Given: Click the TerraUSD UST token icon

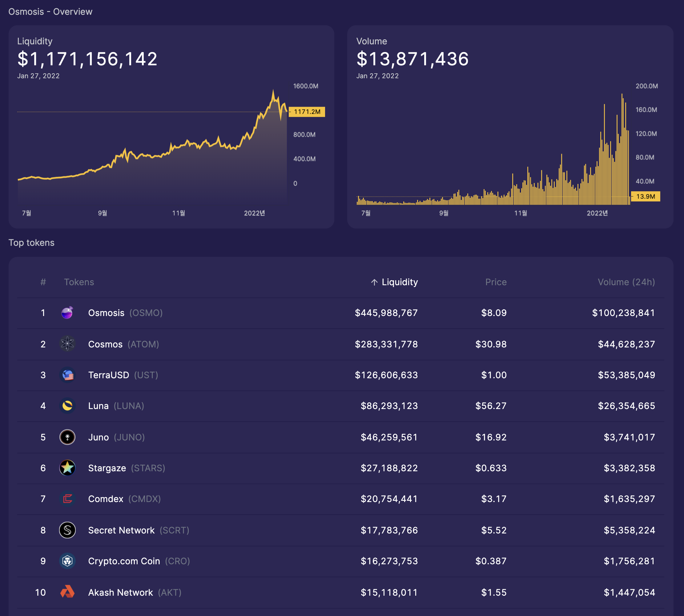Looking at the screenshot, I should [67, 375].
